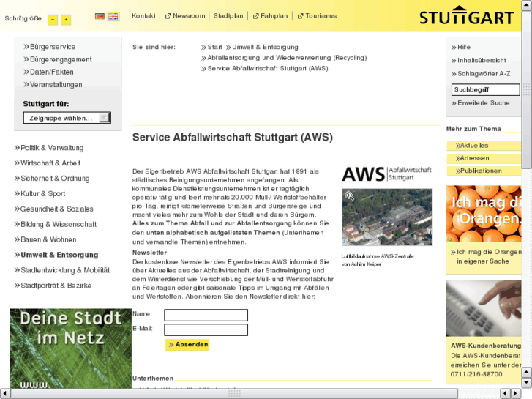Click Service Abfallwirtschaft Stuttgart breadcrumb

tap(265, 68)
